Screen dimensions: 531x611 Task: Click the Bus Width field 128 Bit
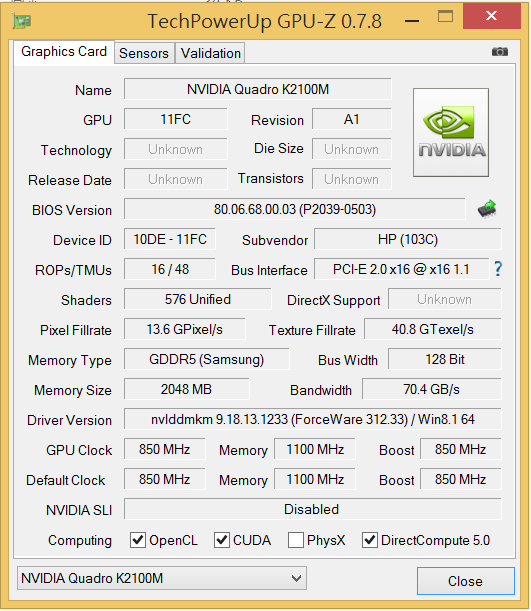coord(445,359)
